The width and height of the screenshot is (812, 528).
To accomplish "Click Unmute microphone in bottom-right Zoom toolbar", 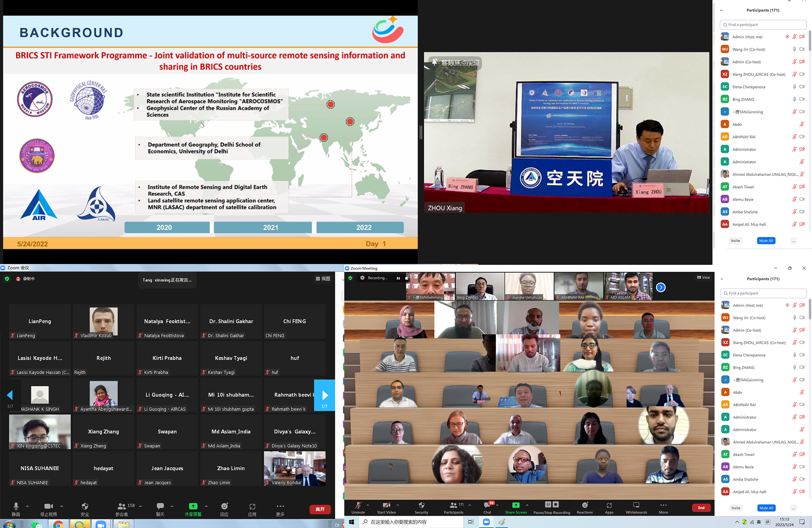I will (x=358, y=506).
